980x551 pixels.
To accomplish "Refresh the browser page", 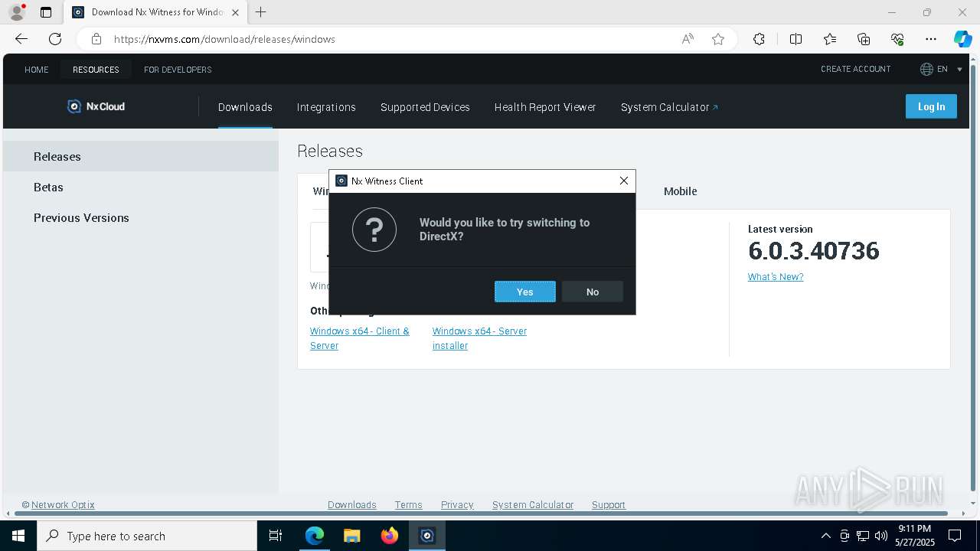I will tap(55, 39).
